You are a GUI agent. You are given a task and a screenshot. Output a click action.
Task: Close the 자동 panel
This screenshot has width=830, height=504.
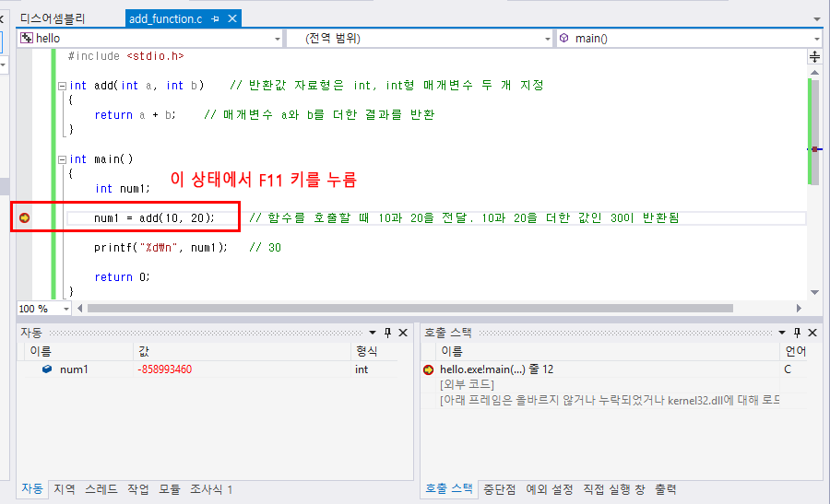tap(403, 333)
